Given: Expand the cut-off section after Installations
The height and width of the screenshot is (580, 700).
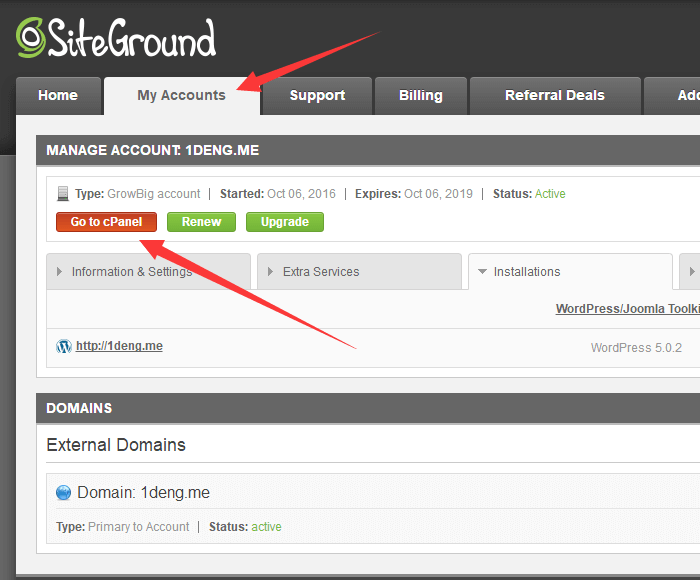Looking at the screenshot, I should pos(690,271).
